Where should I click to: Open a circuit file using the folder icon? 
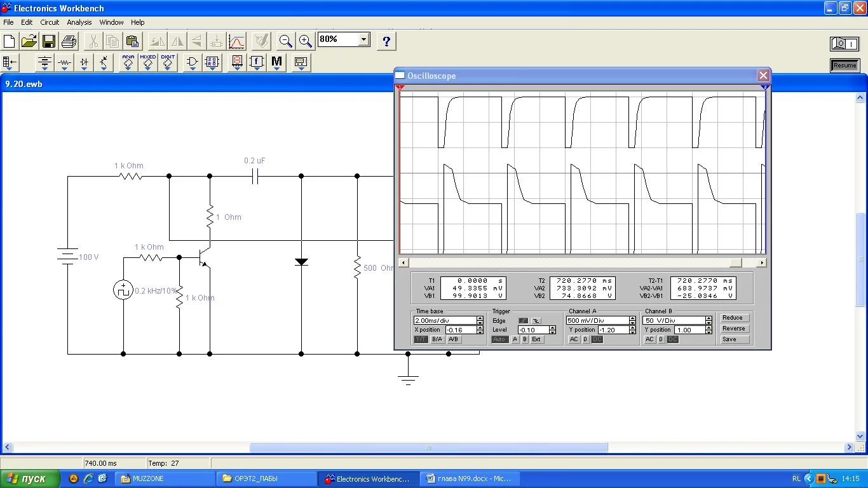point(29,41)
